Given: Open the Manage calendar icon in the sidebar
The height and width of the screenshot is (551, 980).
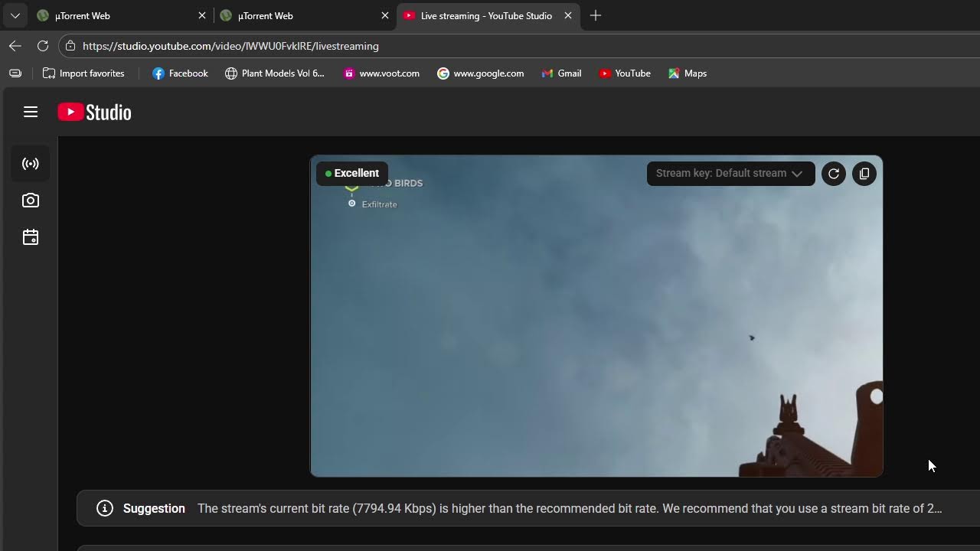Looking at the screenshot, I should (31, 237).
